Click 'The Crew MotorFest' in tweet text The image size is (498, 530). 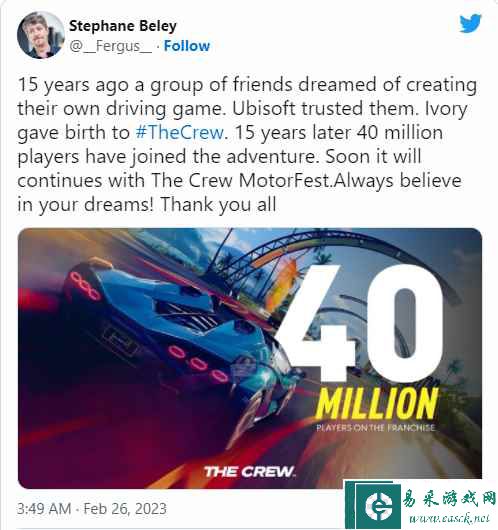coord(241,180)
